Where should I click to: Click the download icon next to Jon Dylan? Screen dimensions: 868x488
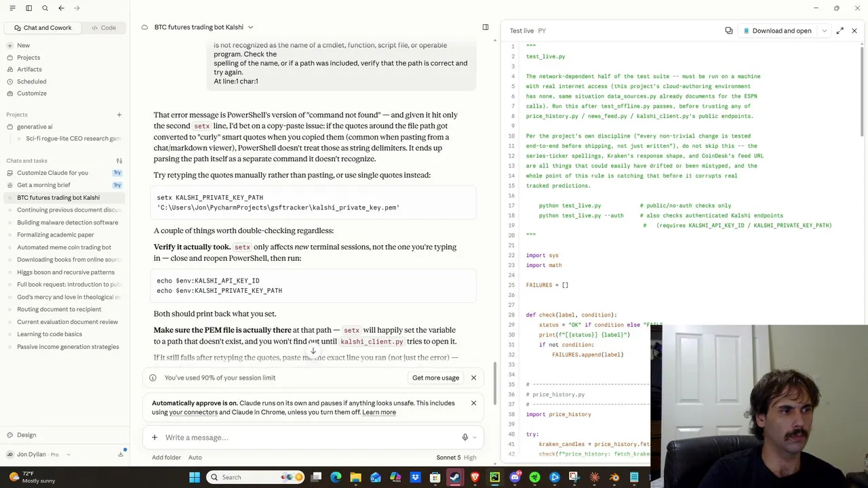point(121,454)
